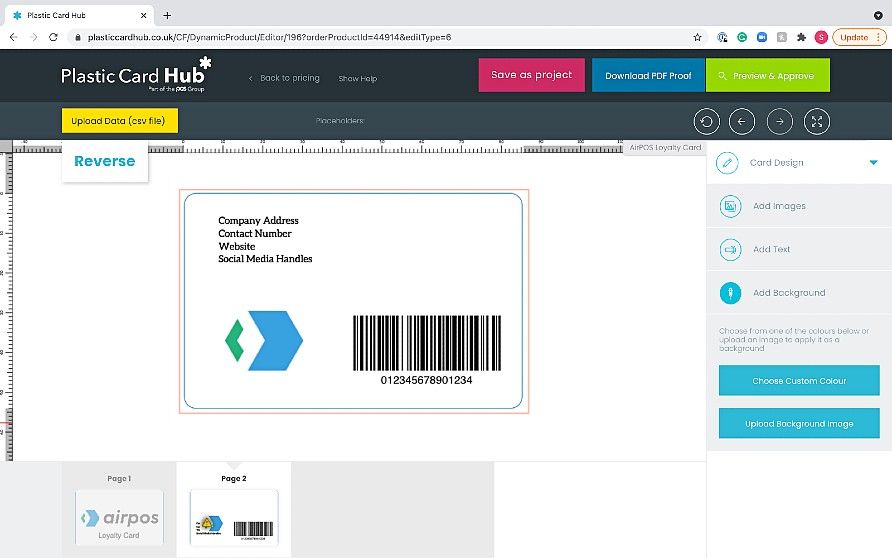Viewport: 892px width, 558px height.
Task: Go back in browser history
Action: [x=14, y=37]
